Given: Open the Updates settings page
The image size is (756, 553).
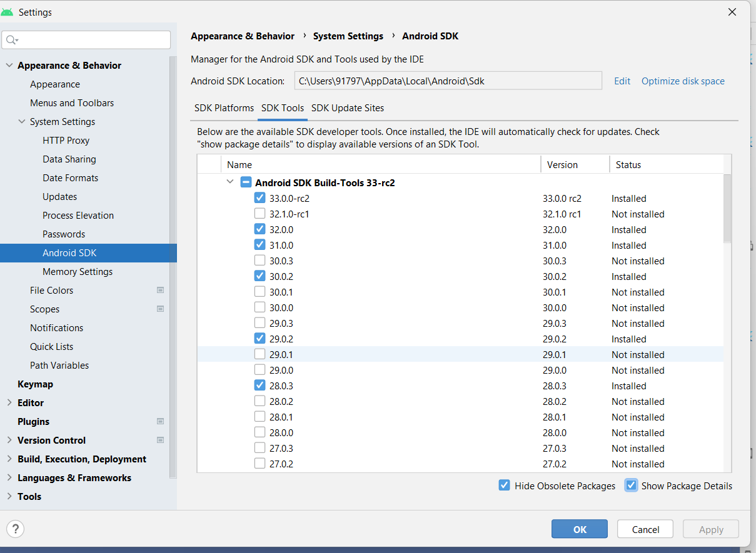Looking at the screenshot, I should [59, 196].
